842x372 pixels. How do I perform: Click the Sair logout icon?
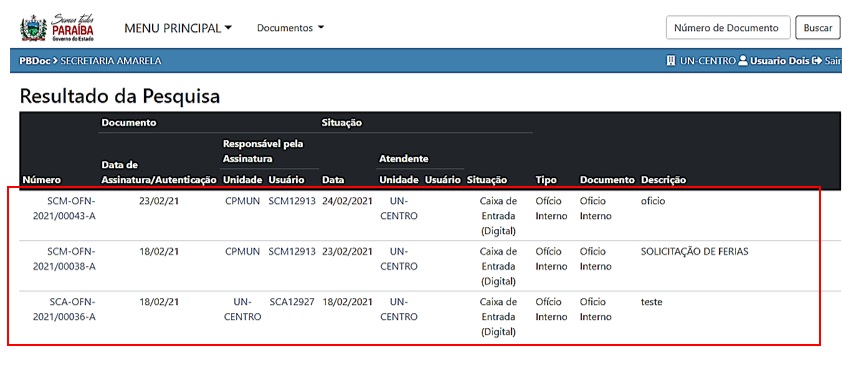(817, 61)
